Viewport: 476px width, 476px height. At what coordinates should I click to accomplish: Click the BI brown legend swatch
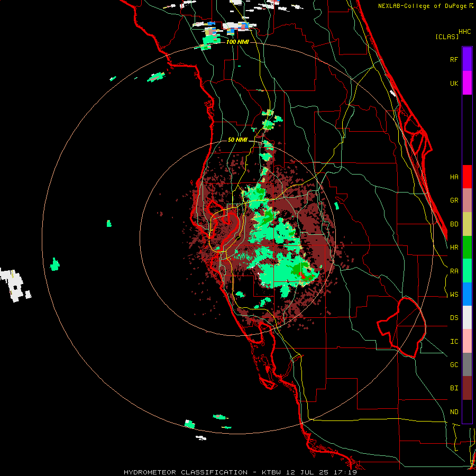[467, 388]
